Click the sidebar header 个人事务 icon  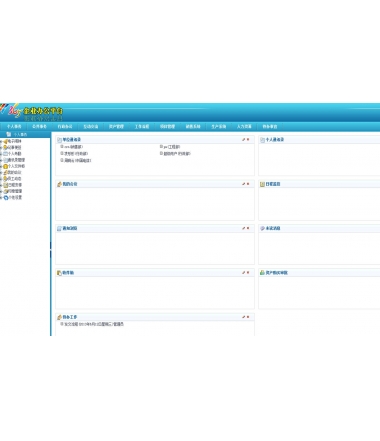tap(9, 134)
